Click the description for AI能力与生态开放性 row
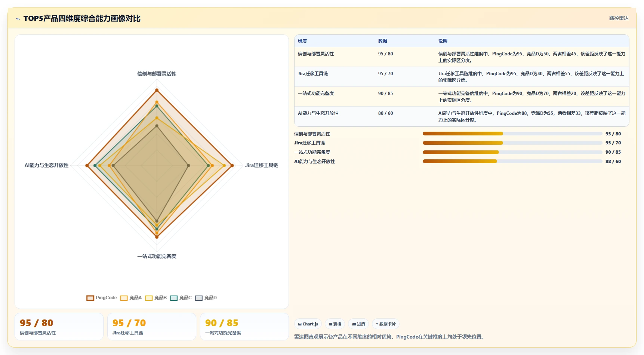644x355 pixels. tap(532, 116)
